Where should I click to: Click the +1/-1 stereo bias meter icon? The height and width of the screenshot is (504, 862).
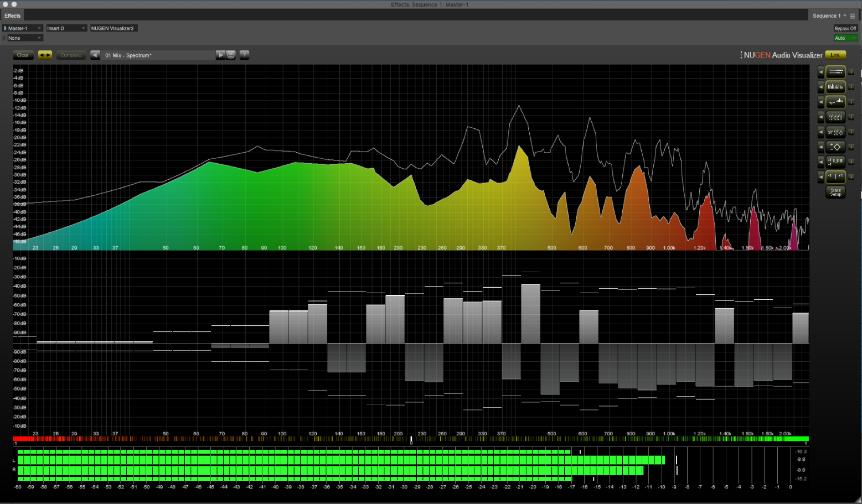coord(836,162)
